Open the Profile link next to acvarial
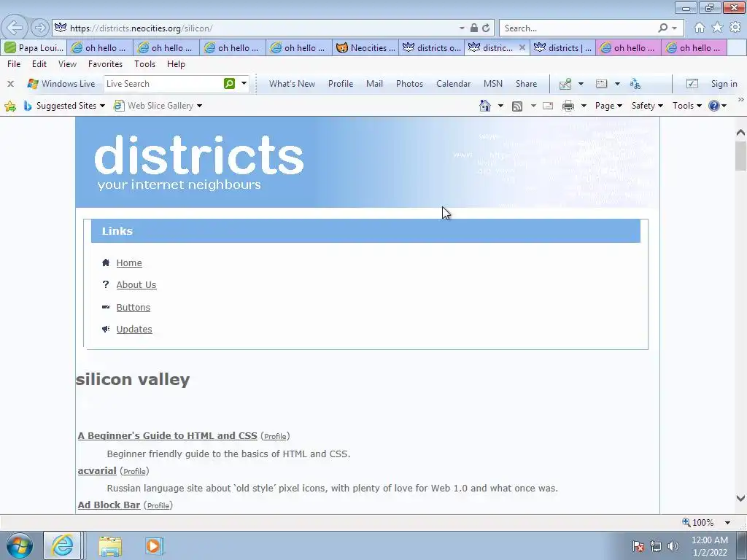 [134, 471]
